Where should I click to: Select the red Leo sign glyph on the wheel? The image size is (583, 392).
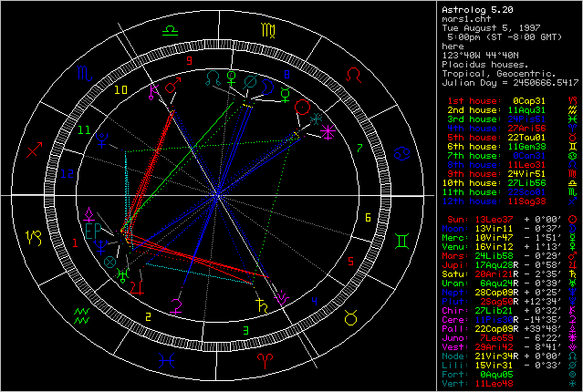353,75
